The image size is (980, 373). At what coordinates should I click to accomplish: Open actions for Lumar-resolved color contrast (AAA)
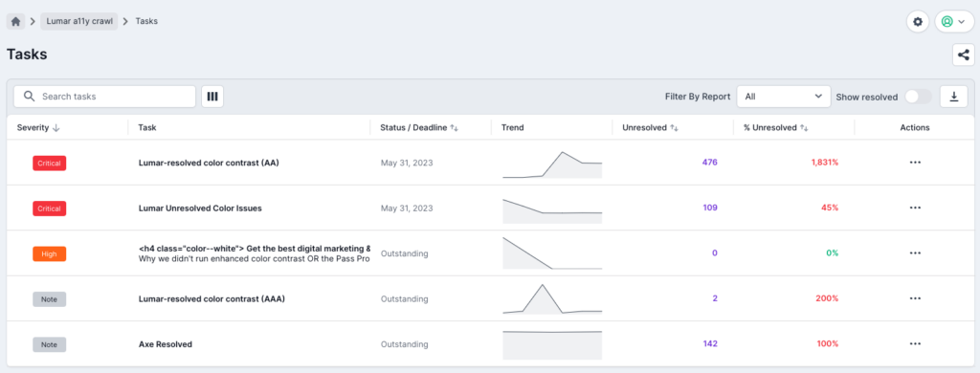(915, 298)
